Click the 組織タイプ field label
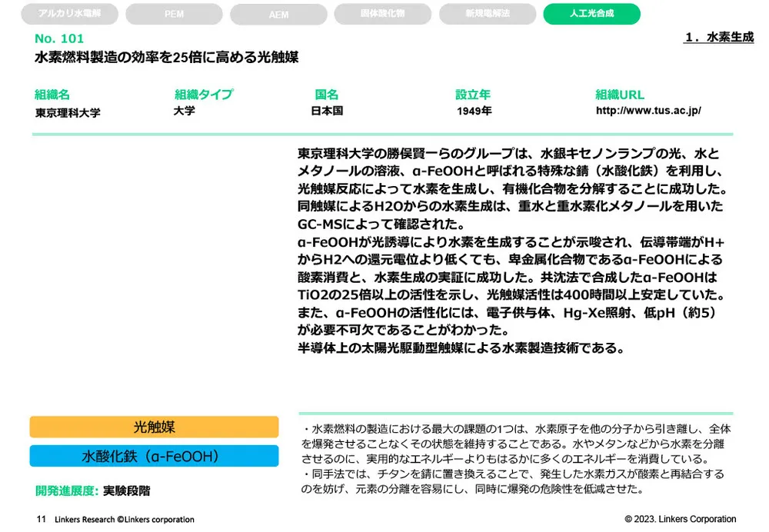The image size is (769, 532). click(x=204, y=94)
